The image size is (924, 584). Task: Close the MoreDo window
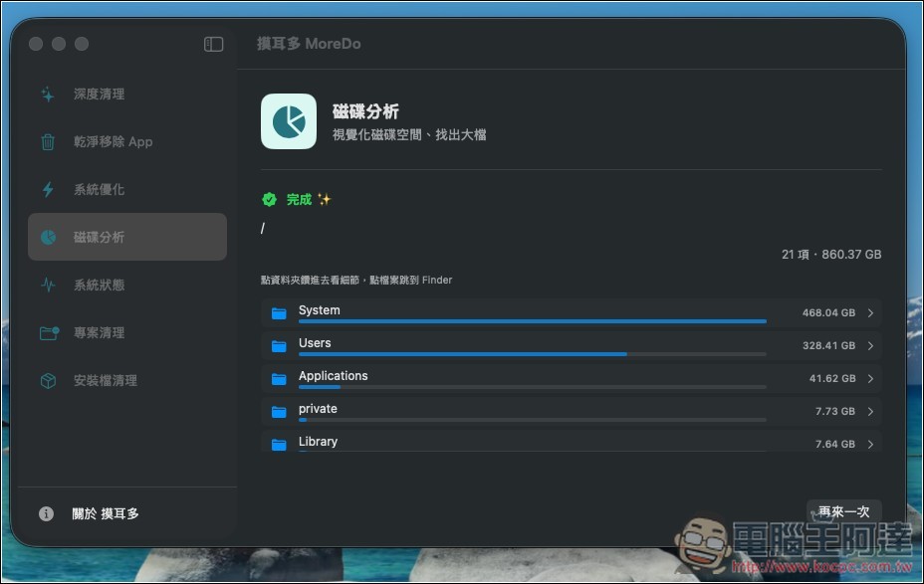(36, 44)
